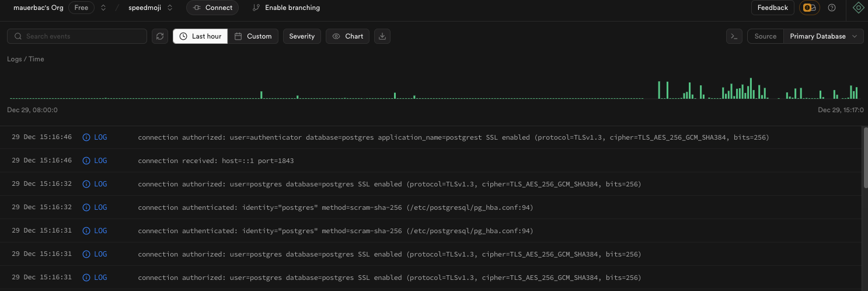Open the terminal query explorer icon
Viewport: 868px width, 291px height.
point(734,36)
